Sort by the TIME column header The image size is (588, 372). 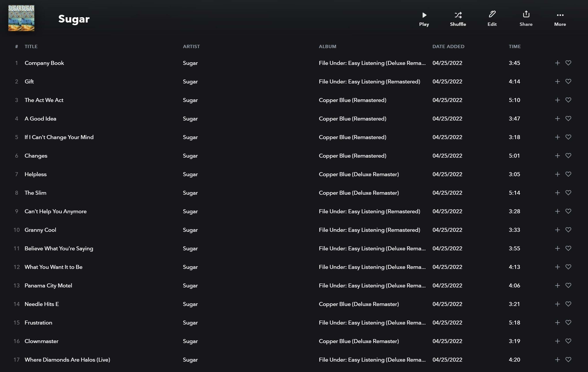[x=515, y=46]
